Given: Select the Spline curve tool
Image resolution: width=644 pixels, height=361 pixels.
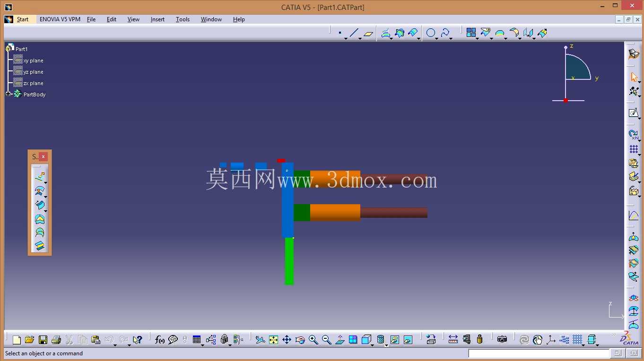Looking at the screenshot, I should tap(445, 33).
